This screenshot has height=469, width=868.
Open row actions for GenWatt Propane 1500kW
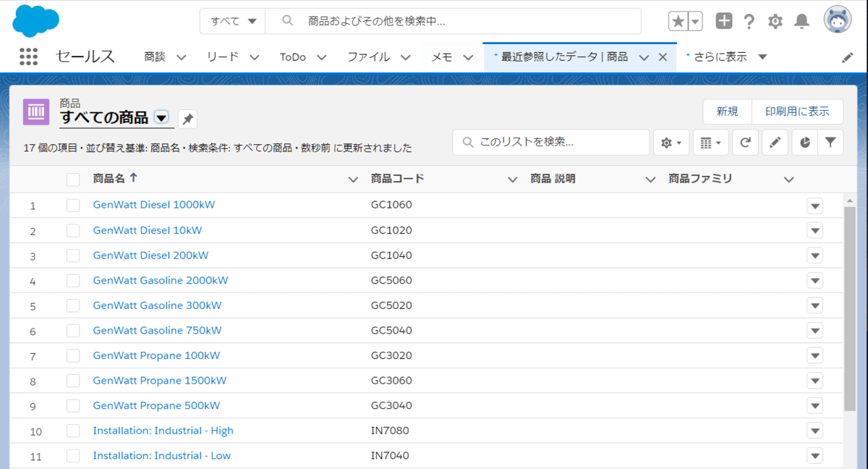click(815, 381)
